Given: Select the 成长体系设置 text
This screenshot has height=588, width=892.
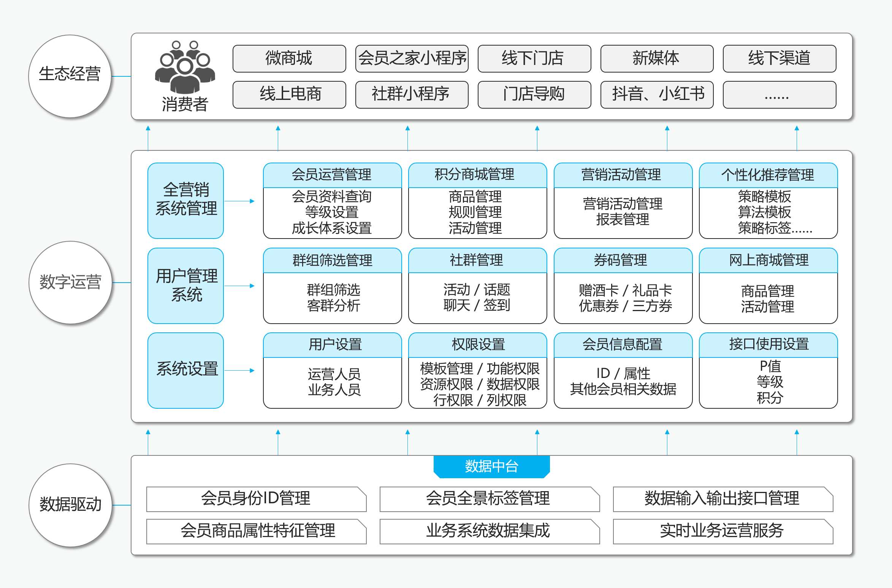Looking at the screenshot, I should point(331,228).
